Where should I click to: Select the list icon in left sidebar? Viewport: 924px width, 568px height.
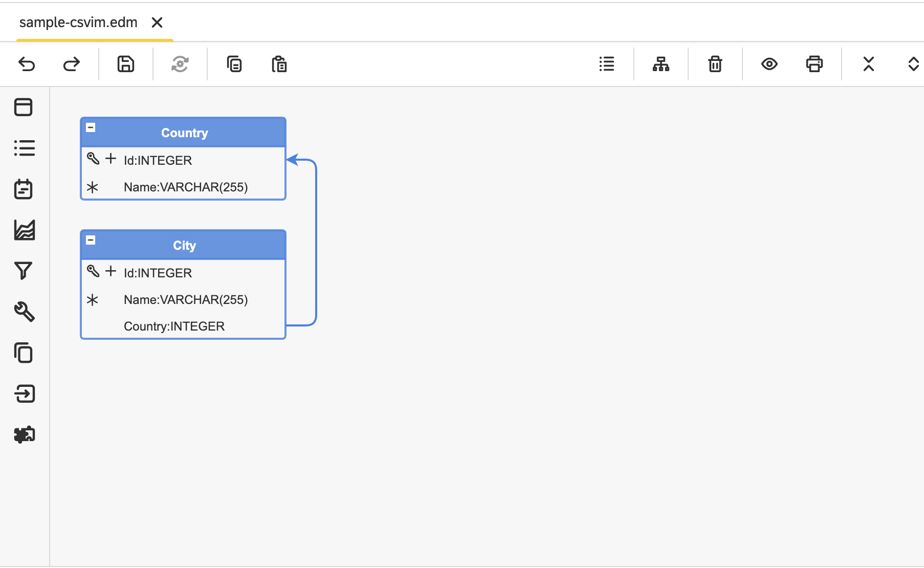click(24, 148)
